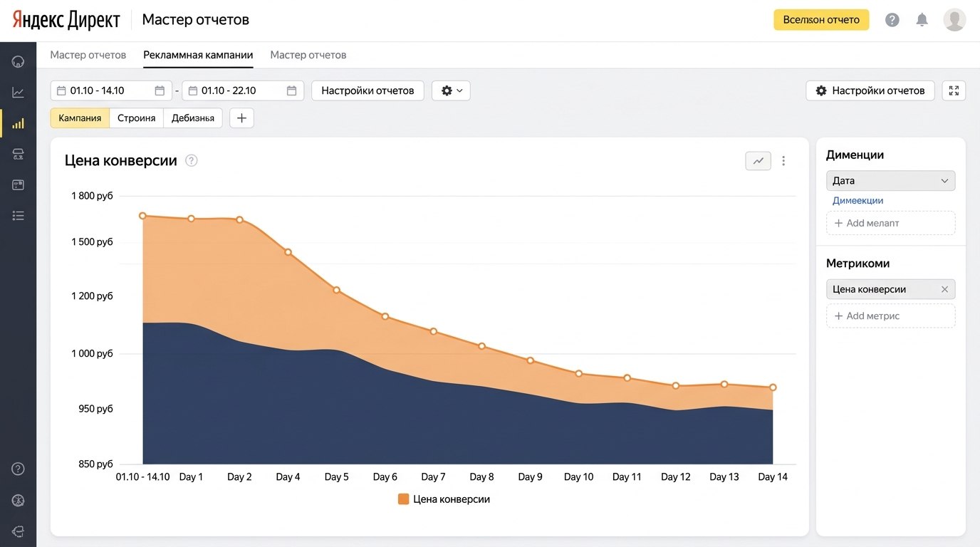This screenshot has height=547, width=980.
Task: Show tooltip icon beside Цена конверсии title
Action: (x=191, y=160)
